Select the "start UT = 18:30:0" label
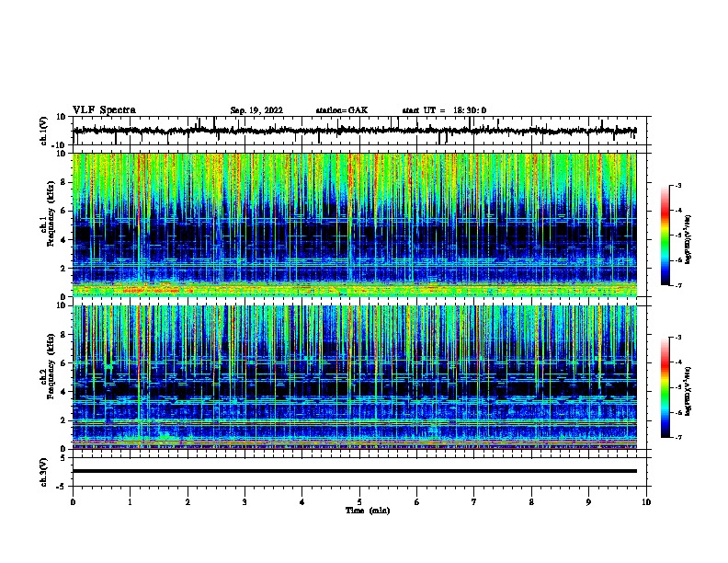 click(x=444, y=110)
